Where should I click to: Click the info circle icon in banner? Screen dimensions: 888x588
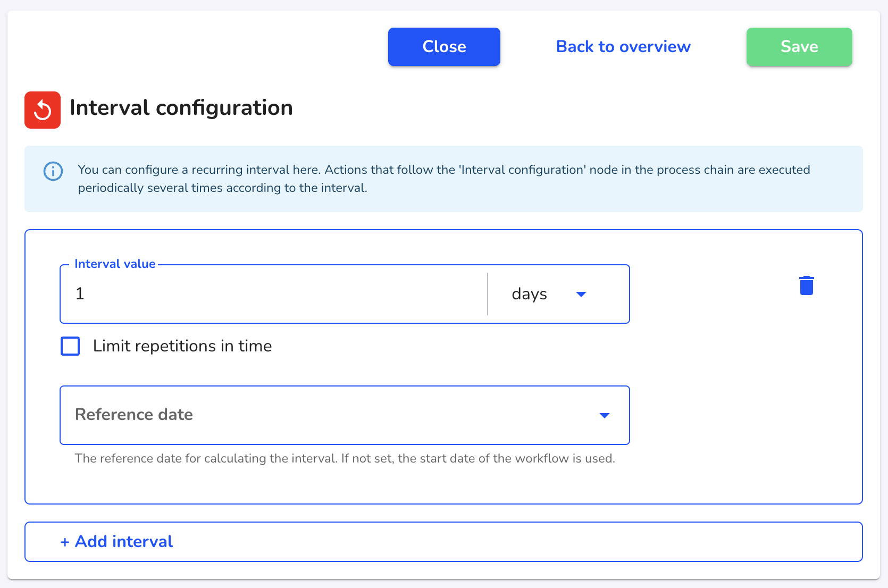click(53, 171)
